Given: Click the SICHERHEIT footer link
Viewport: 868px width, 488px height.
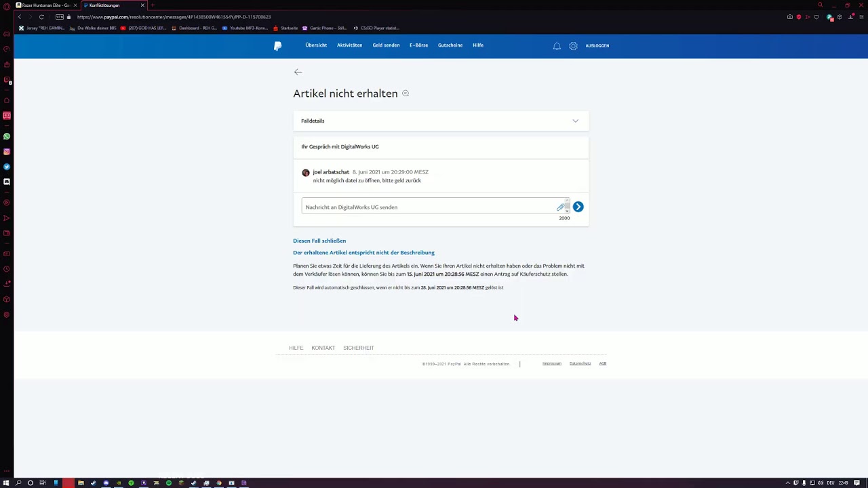Looking at the screenshot, I should tap(359, 348).
